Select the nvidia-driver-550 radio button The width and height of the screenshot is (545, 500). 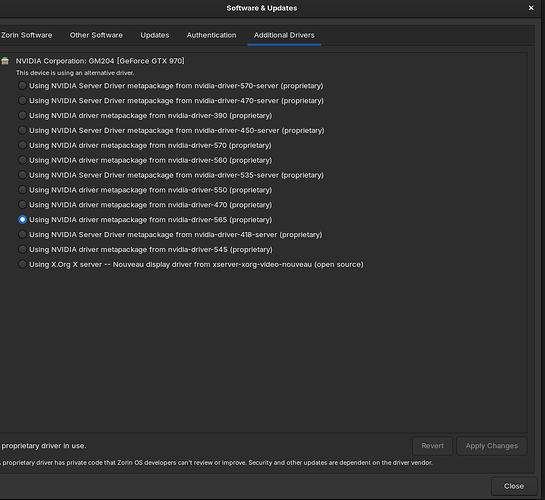coord(22,190)
